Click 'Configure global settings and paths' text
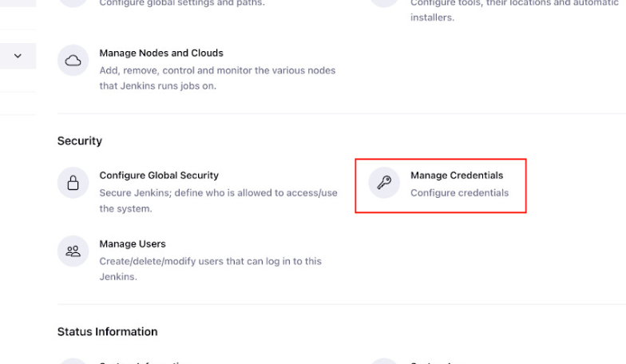 click(181, 3)
